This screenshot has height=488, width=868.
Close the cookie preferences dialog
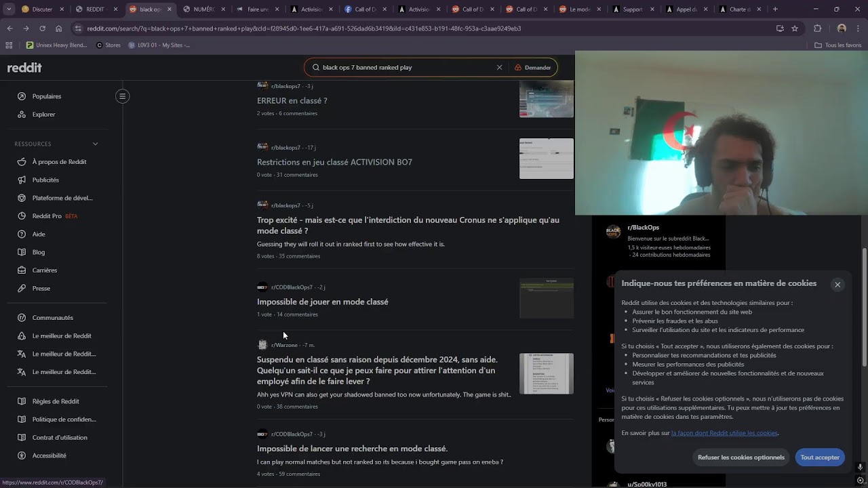click(837, 285)
